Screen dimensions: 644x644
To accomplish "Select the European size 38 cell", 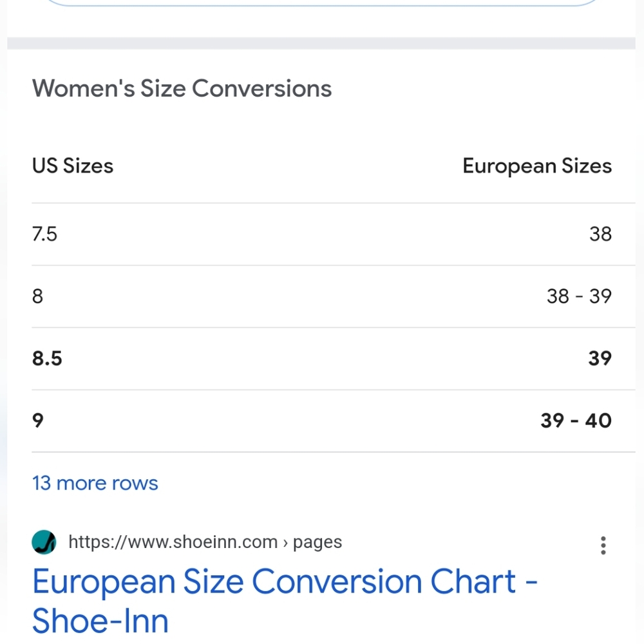I will (600, 234).
